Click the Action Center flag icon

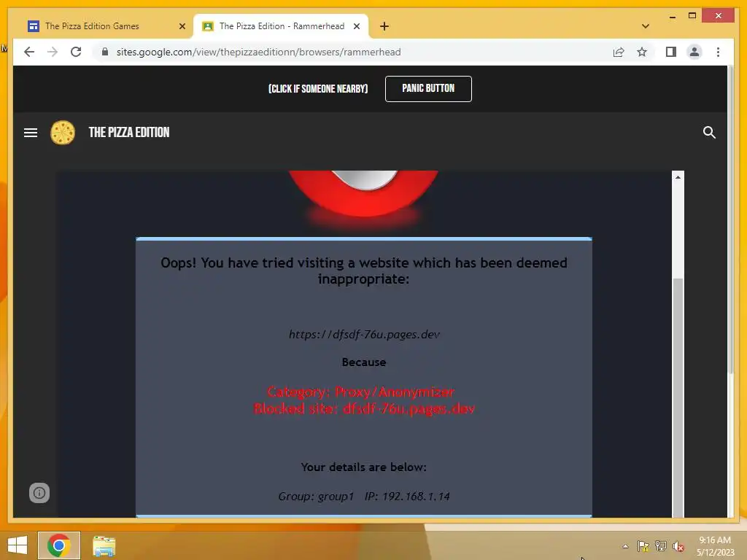pos(643,546)
